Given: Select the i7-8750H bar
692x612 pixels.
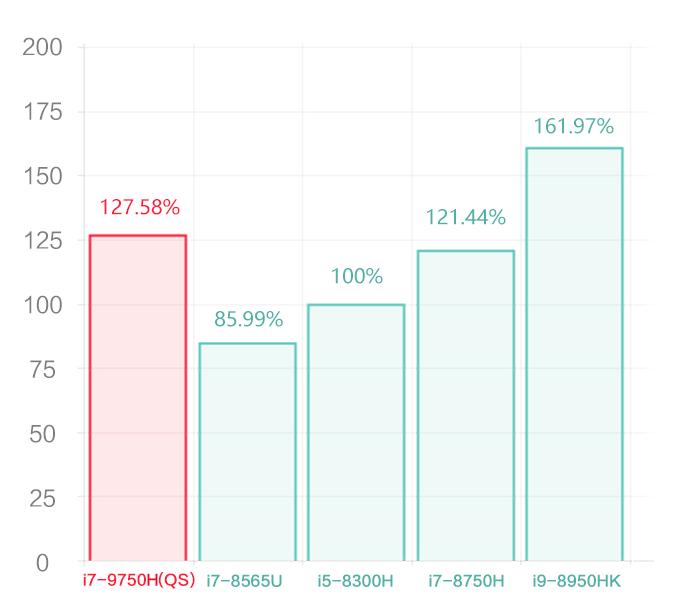Looking at the screenshot, I should point(465,405).
